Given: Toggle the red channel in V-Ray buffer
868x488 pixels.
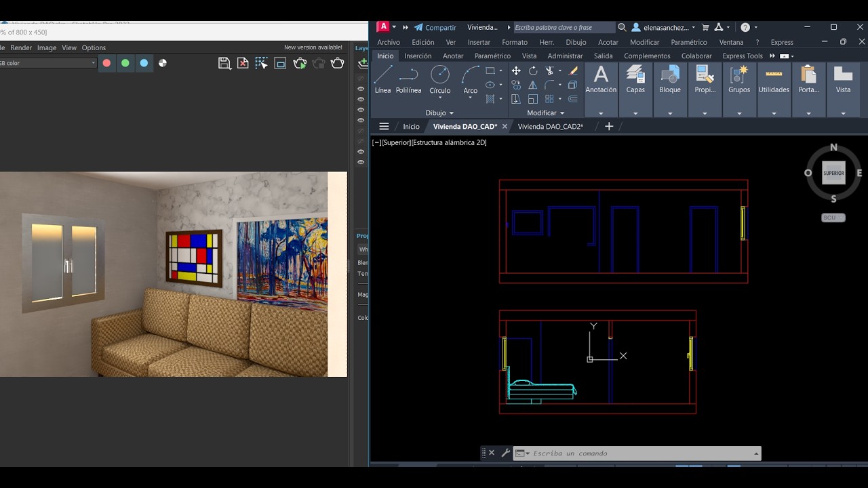Looking at the screenshot, I should pos(106,63).
